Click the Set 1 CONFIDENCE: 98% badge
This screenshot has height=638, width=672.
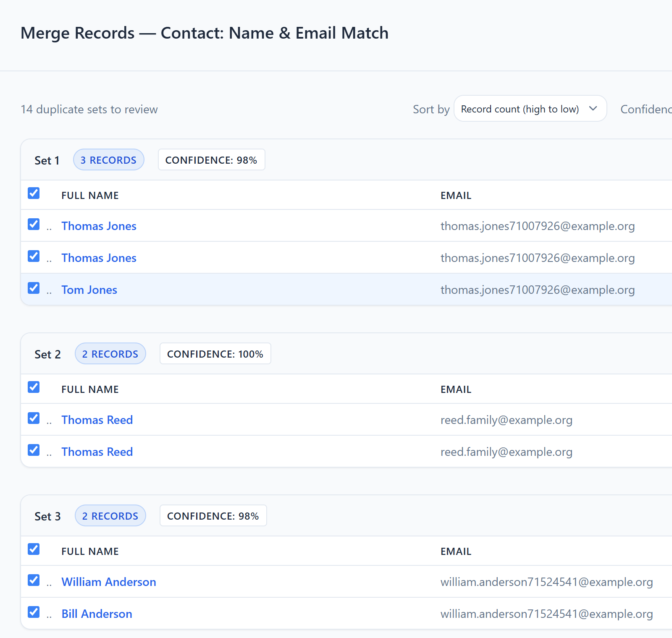pyautogui.click(x=211, y=160)
